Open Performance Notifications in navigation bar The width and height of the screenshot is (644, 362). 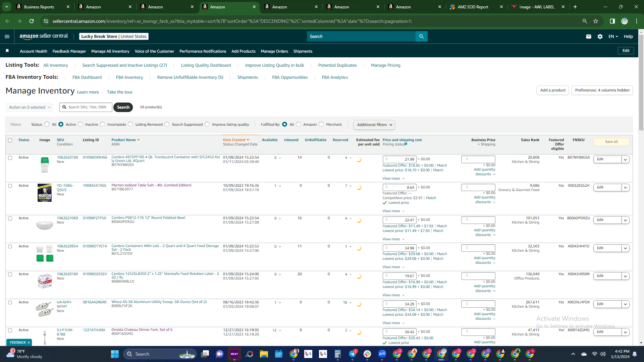tap(203, 51)
